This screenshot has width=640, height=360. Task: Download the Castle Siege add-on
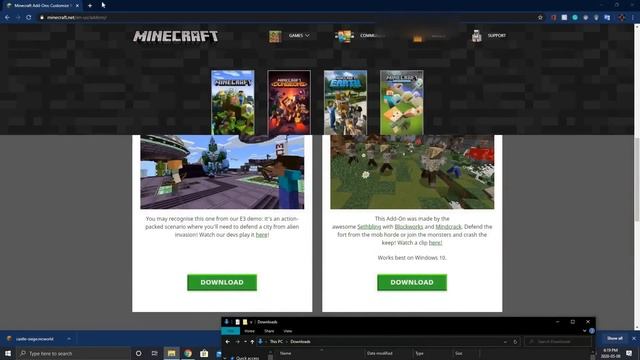pos(412,282)
